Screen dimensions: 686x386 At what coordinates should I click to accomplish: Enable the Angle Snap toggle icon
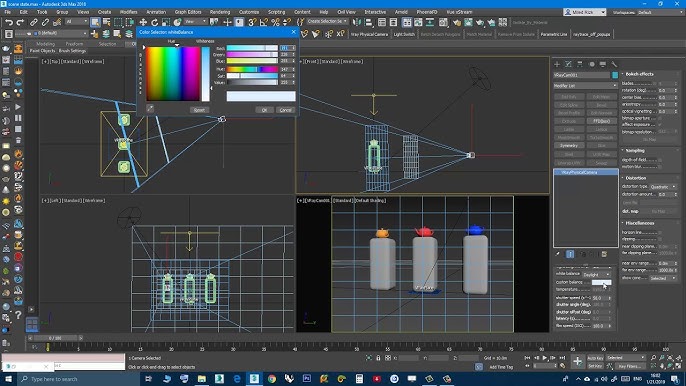coord(264,22)
